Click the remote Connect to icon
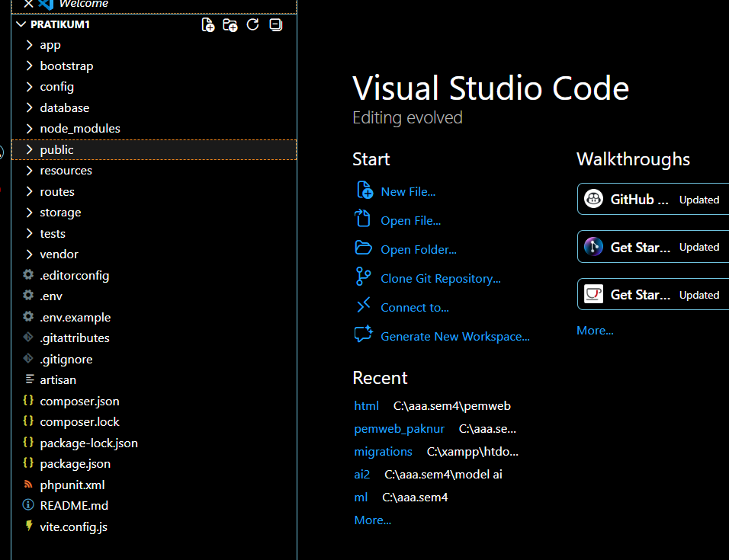Image resolution: width=729 pixels, height=560 pixels. [x=363, y=305]
